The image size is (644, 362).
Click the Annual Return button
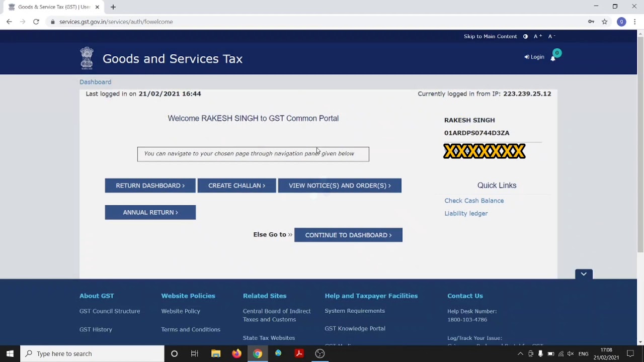click(150, 212)
